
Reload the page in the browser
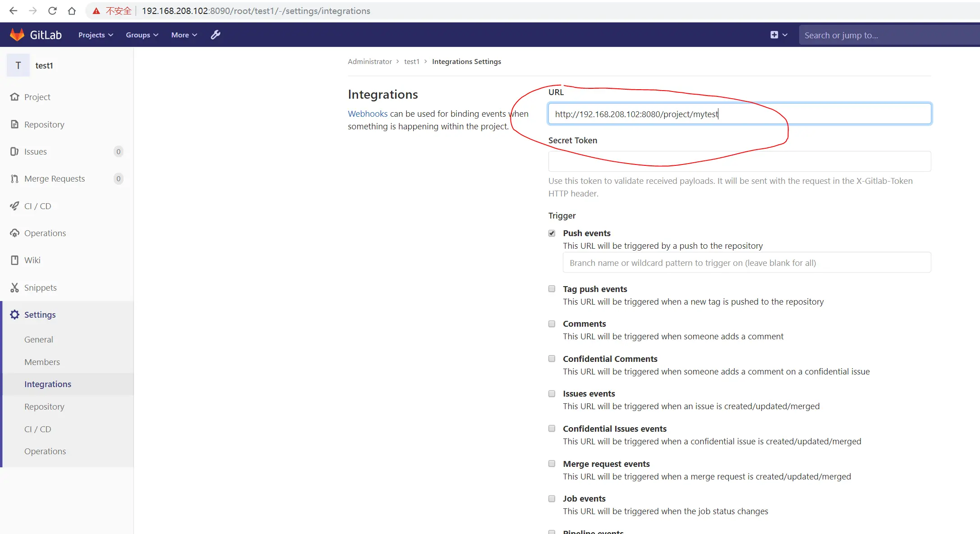(52, 11)
